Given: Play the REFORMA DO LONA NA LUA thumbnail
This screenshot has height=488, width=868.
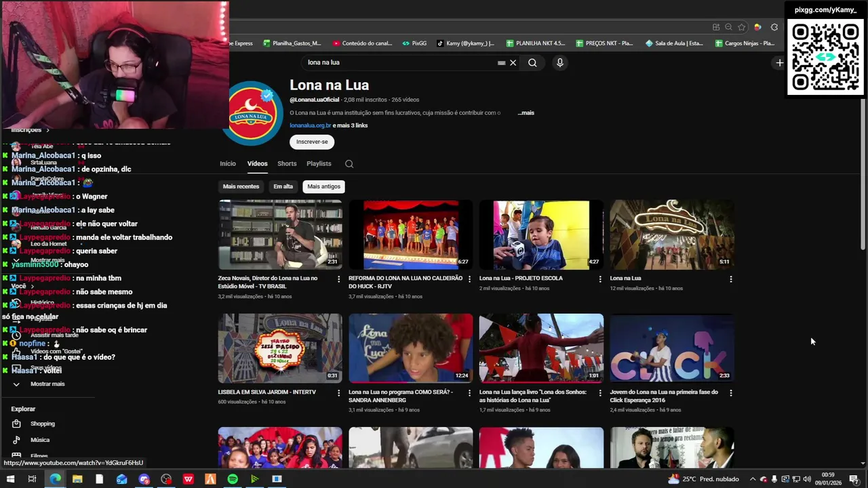Looking at the screenshot, I should [x=410, y=235].
